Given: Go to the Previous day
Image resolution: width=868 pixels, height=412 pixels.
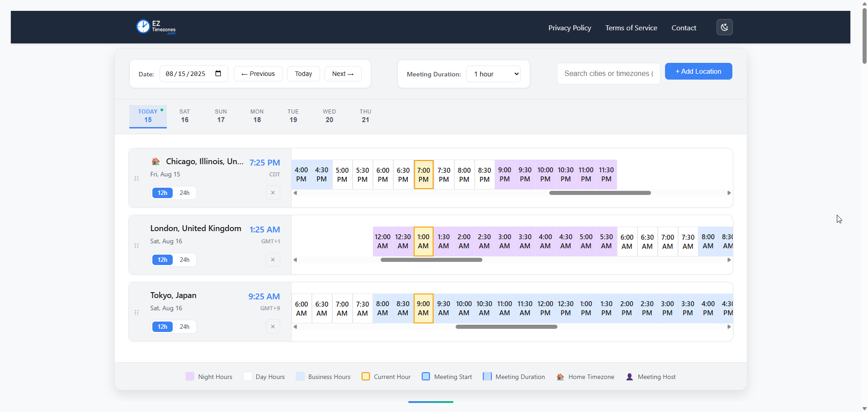Looking at the screenshot, I should tap(258, 74).
